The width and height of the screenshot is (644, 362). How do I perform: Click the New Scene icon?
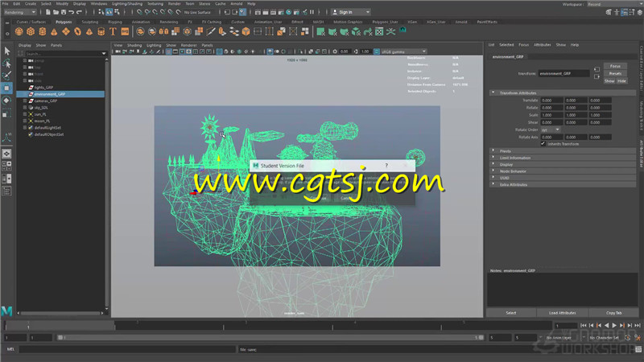[x=48, y=12]
